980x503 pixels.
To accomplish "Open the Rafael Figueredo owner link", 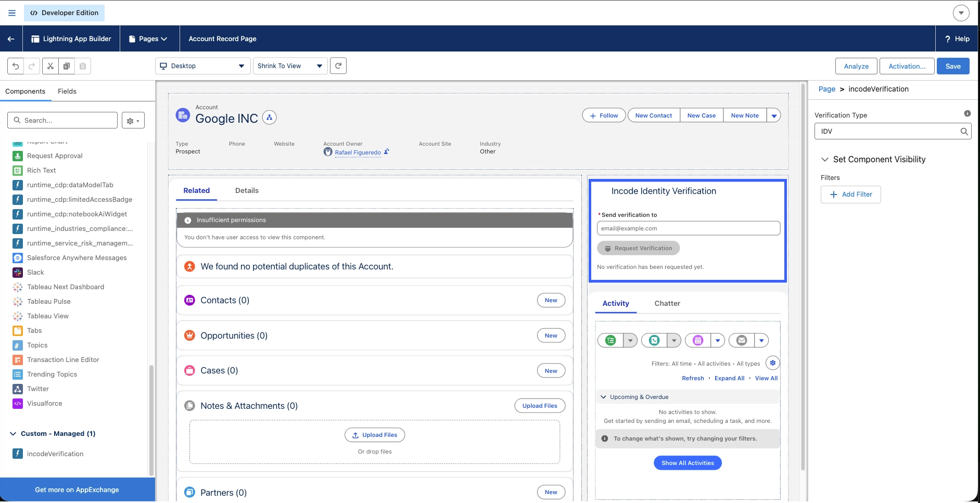I will (358, 152).
